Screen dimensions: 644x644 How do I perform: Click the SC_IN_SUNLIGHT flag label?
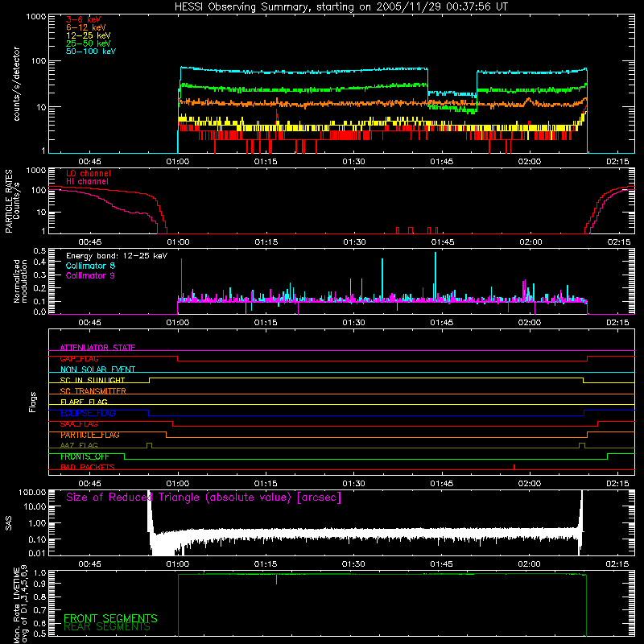93,380
